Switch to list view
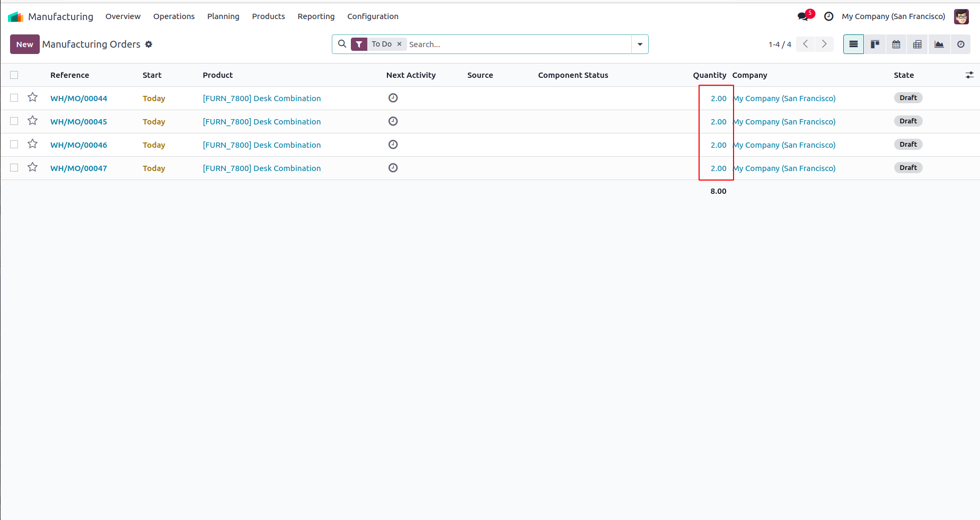The image size is (980, 520). 853,44
